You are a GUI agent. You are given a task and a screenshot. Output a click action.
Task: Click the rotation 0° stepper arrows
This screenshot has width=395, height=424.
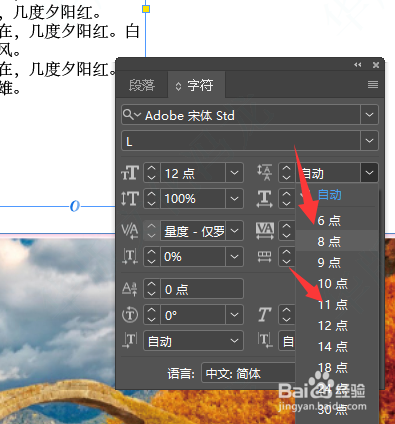152,315
